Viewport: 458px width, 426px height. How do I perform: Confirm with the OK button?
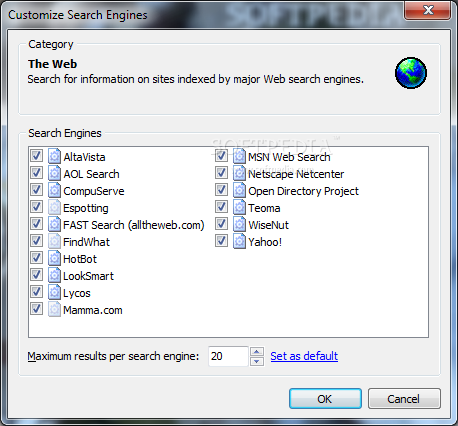(x=325, y=399)
